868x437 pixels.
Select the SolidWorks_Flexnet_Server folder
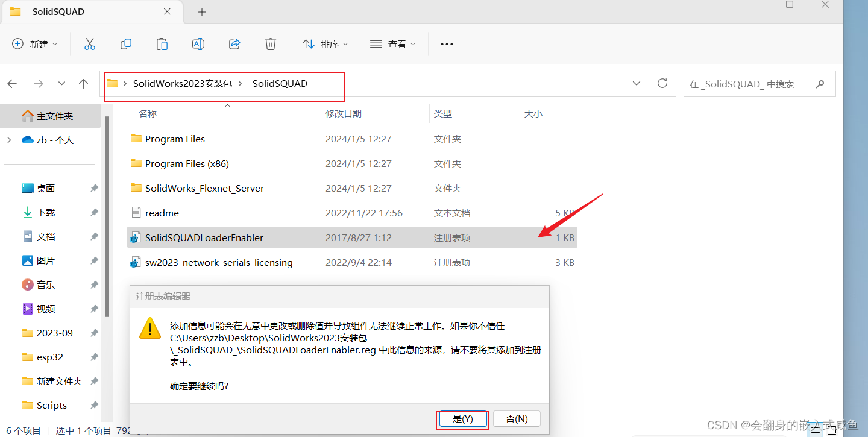pos(204,188)
